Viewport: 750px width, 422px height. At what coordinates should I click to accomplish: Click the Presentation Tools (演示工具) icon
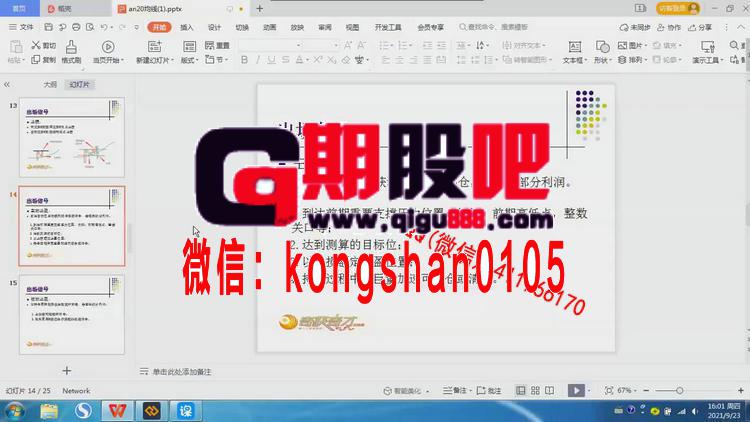point(707,46)
